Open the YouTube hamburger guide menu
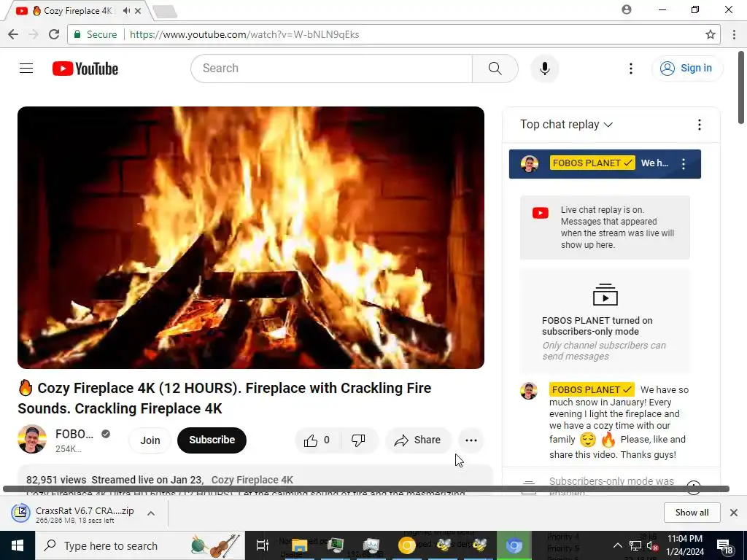The image size is (747, 560). tap(26, 69)
